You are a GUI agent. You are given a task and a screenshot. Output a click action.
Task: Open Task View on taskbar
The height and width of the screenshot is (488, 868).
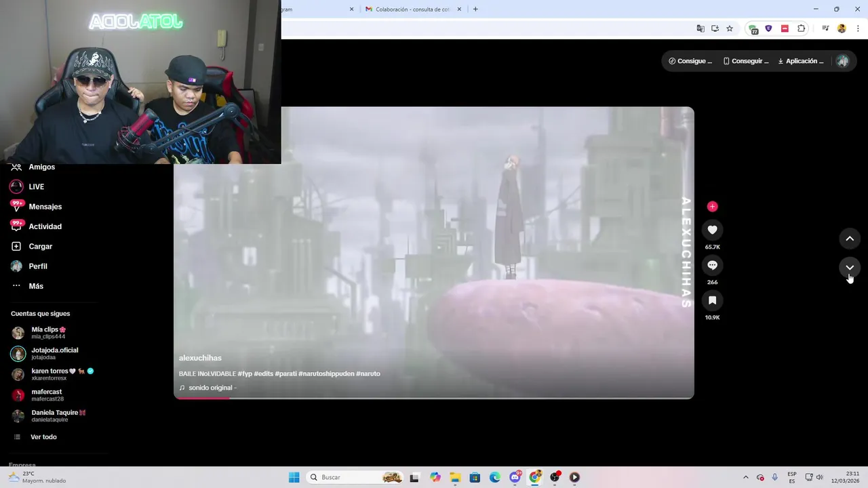tap(414, 477)
